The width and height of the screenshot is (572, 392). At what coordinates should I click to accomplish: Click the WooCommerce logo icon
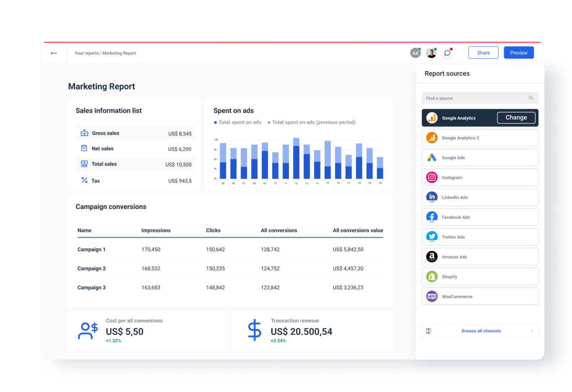[x=432, y=296]
